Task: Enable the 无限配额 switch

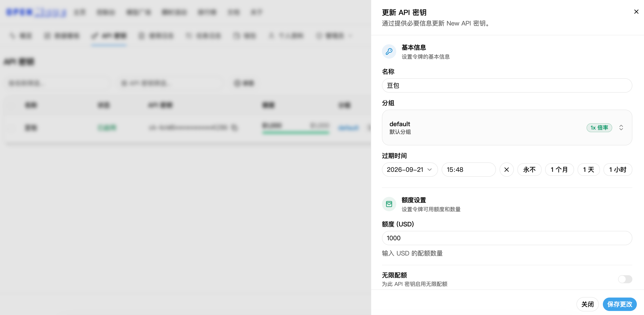Action: 625,279
